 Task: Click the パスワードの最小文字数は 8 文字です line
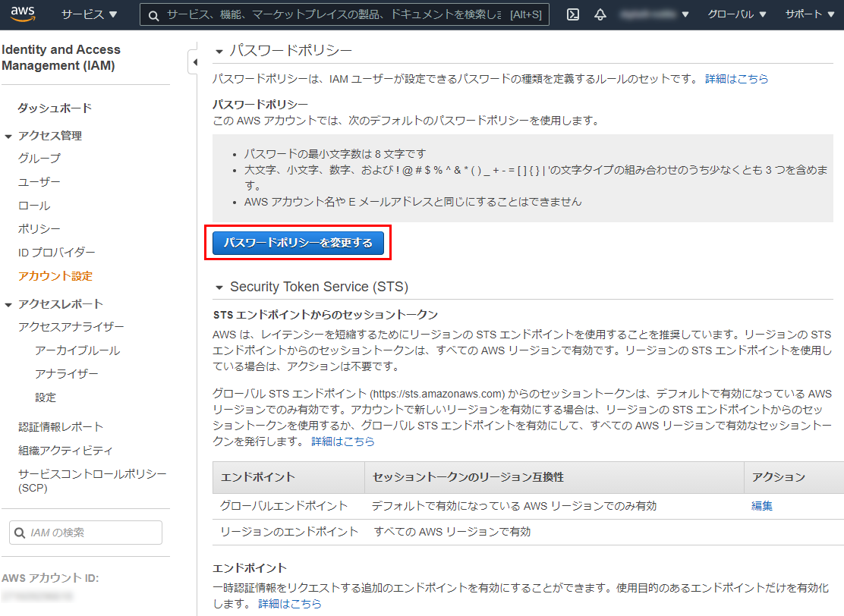(334, 154)
